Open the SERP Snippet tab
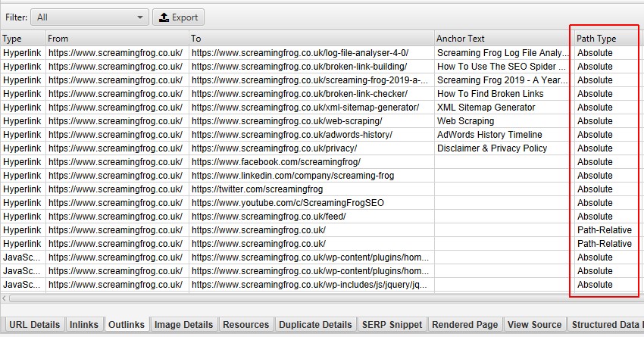644x337 pixels. point(392,325)
